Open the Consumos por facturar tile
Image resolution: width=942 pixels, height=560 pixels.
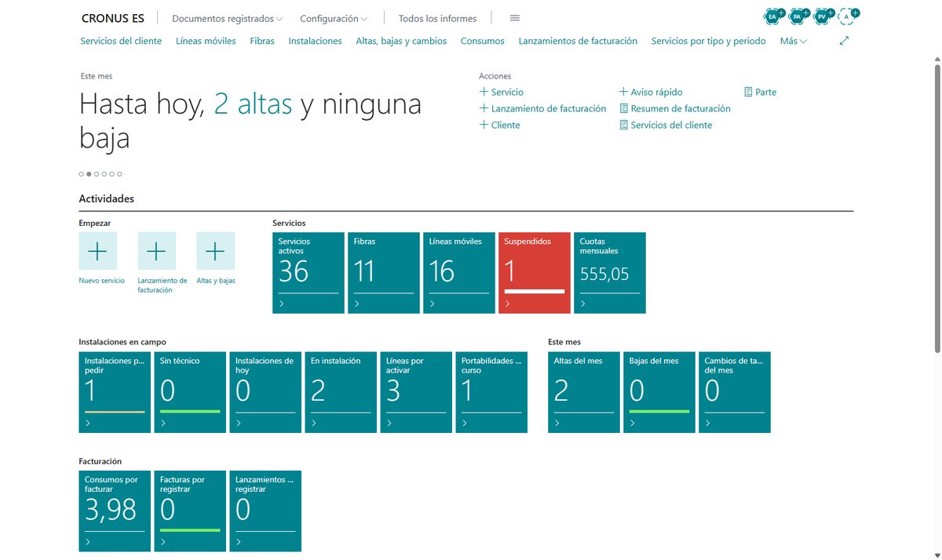click(x=115, y=511)
